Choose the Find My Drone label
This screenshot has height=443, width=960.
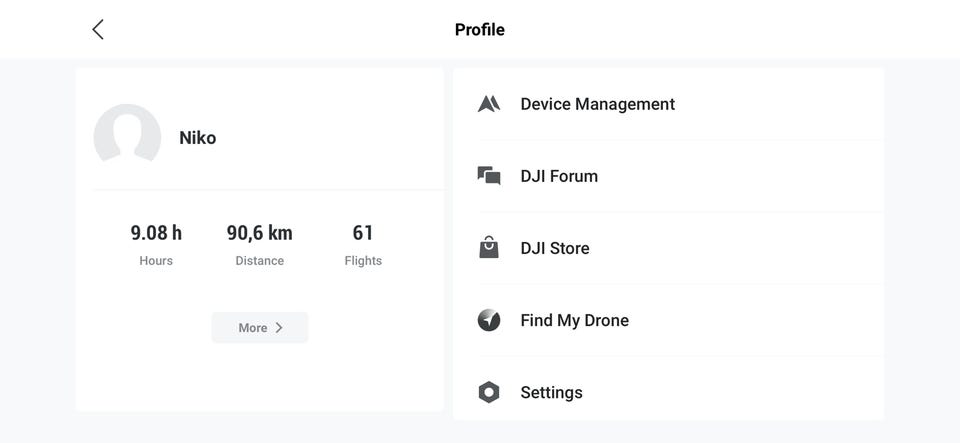(574, 320)
